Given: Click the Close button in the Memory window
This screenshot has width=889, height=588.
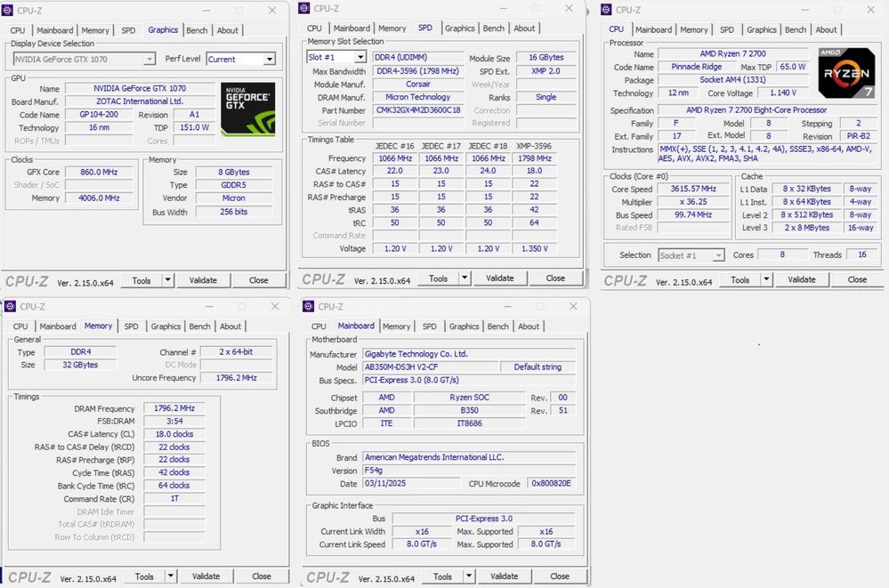Looking at the screenshot, I should click(262, 576).
